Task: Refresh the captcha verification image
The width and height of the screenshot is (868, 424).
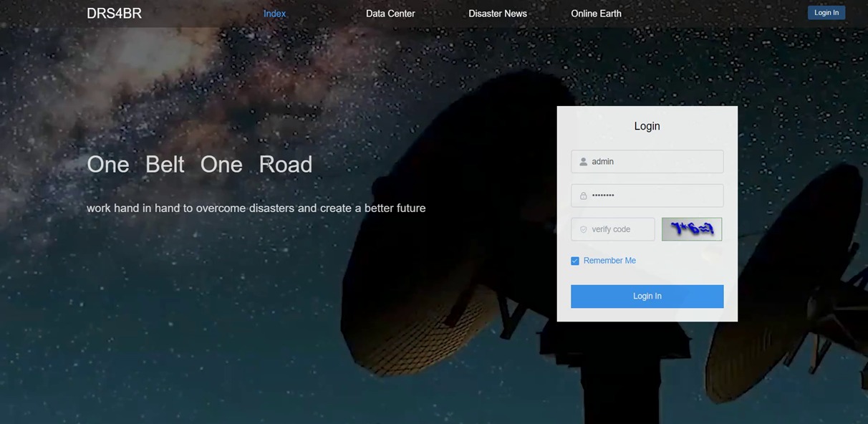Action: click(691, 229)
